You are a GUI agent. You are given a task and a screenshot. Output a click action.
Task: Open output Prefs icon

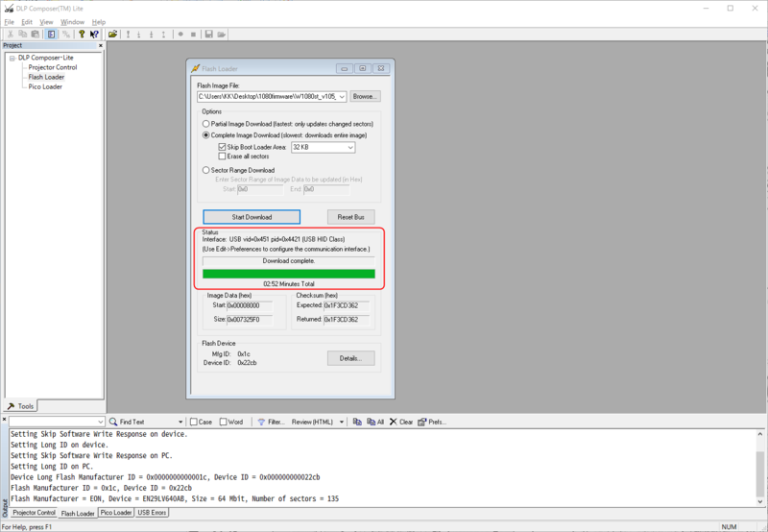(422, 422)
